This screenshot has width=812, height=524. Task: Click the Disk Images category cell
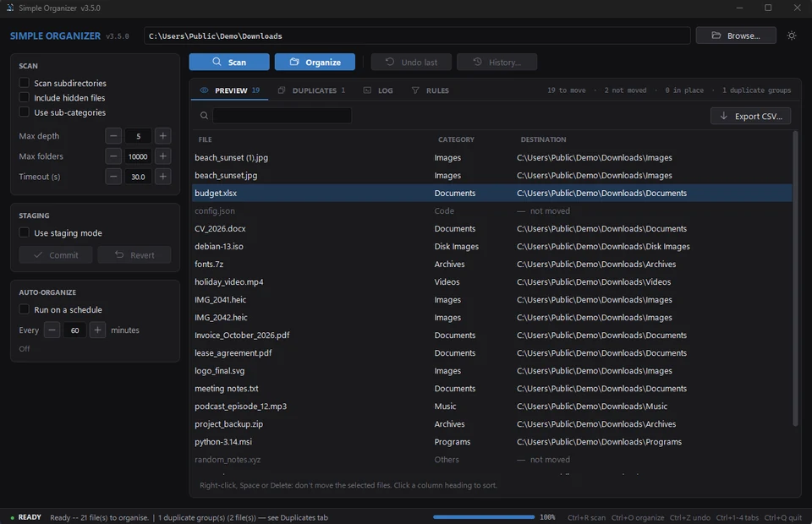point(456,246)
